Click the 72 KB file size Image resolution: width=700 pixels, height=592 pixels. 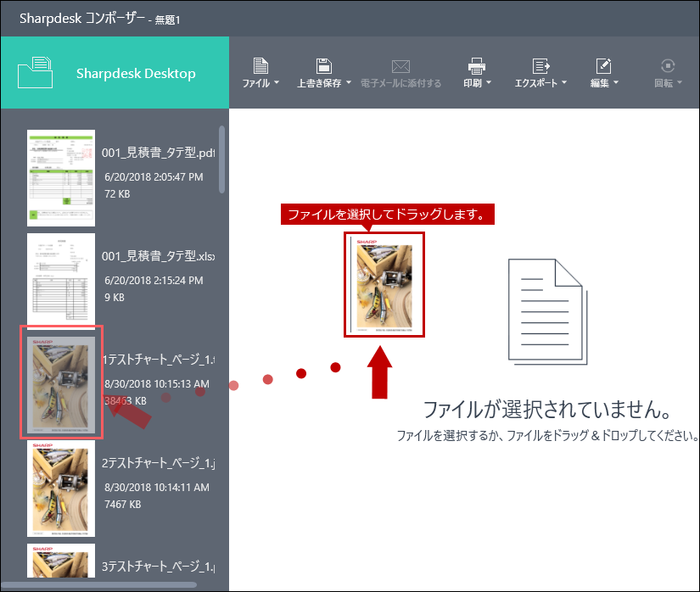pos(117,194)
